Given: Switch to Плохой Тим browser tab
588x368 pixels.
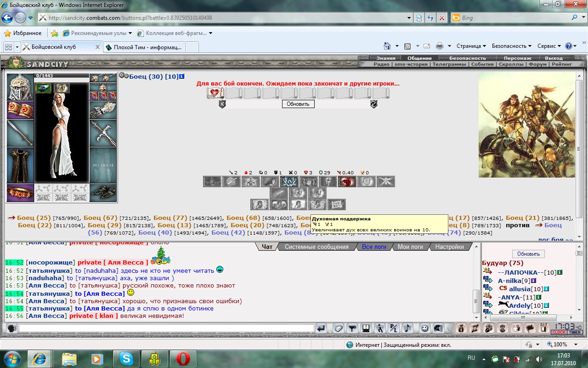Looking at the screenshot, I should pyautogui.click(x=144, y=47).
